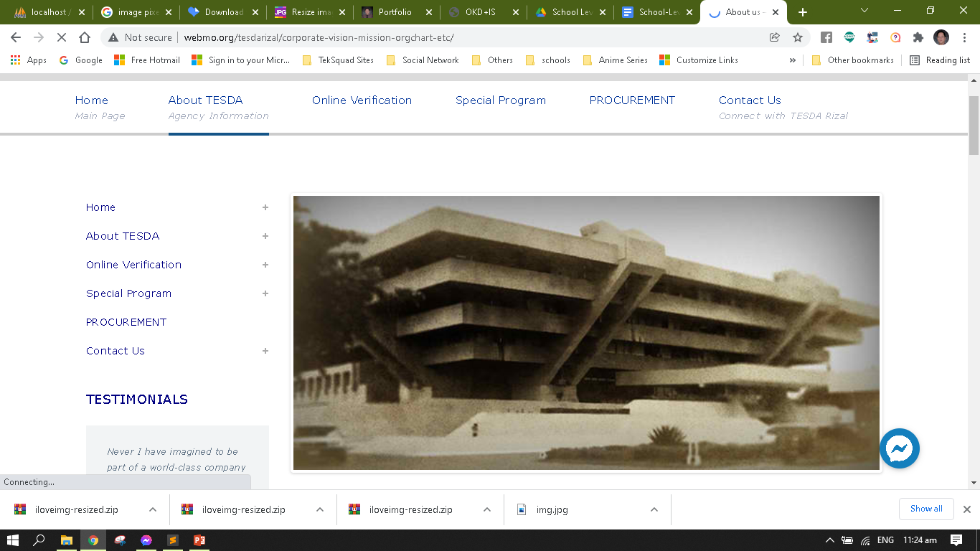
Task: Expand the Contact Us sidebar plus
Action: (x=265, y=351)
